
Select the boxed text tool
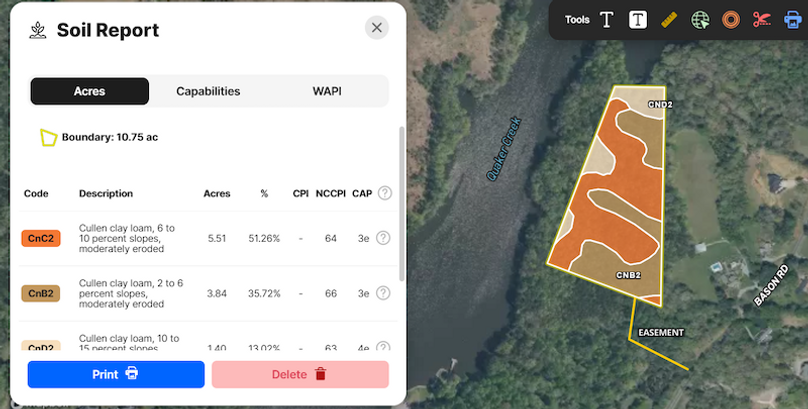point(638,20)
